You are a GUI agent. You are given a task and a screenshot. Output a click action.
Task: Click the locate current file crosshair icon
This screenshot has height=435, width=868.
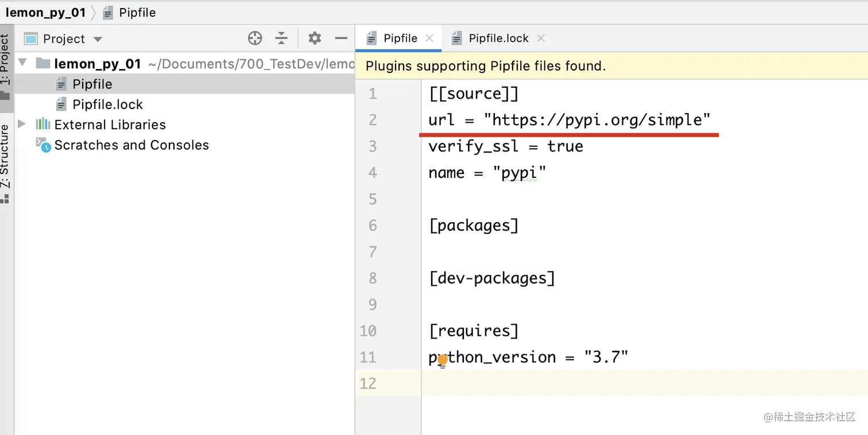[255, 38]
